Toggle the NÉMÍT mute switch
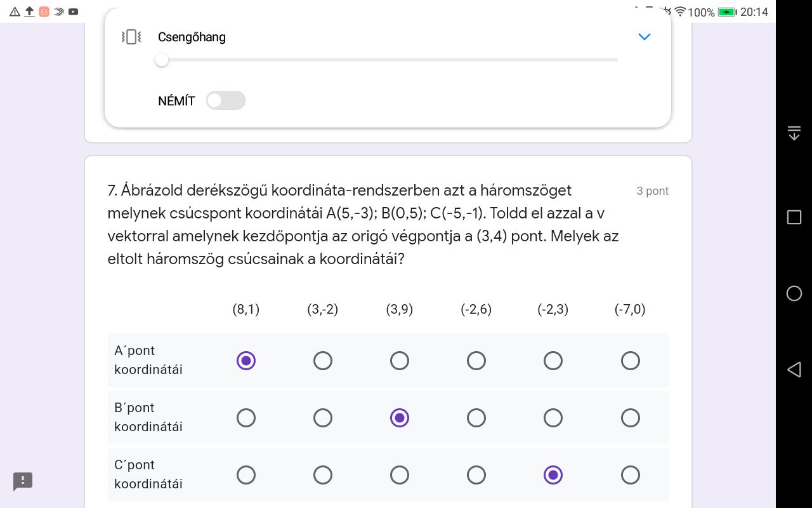Viewport: 812px width, 508px height. [225, 100]
